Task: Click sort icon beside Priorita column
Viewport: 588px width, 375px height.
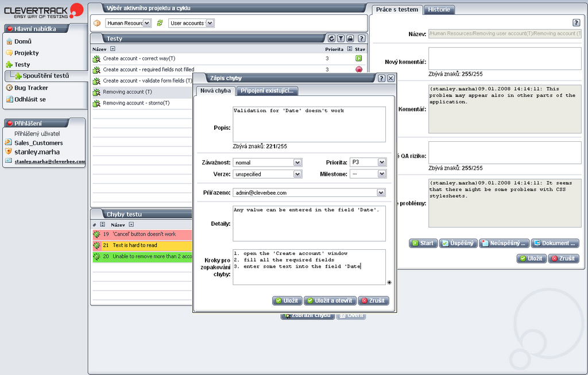Action: (350, 49)
